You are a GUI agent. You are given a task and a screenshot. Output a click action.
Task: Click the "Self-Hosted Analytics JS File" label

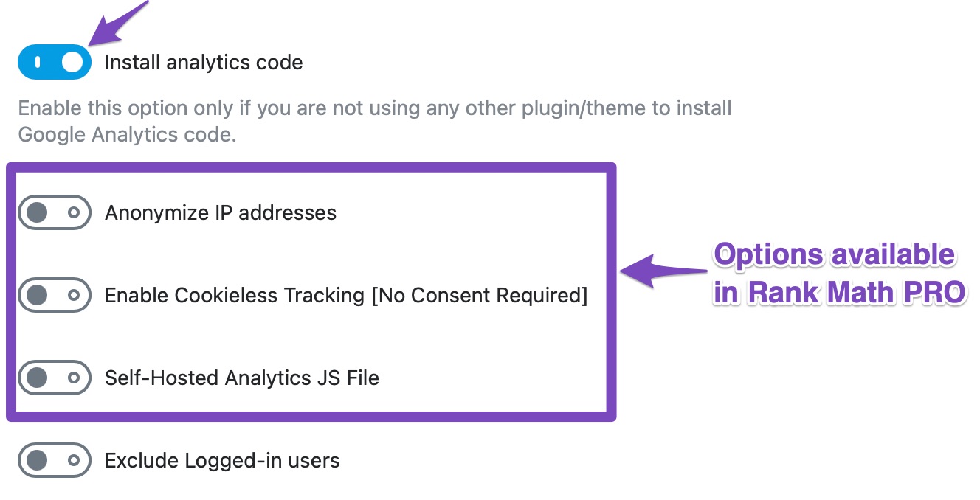(x=242, y=378)
